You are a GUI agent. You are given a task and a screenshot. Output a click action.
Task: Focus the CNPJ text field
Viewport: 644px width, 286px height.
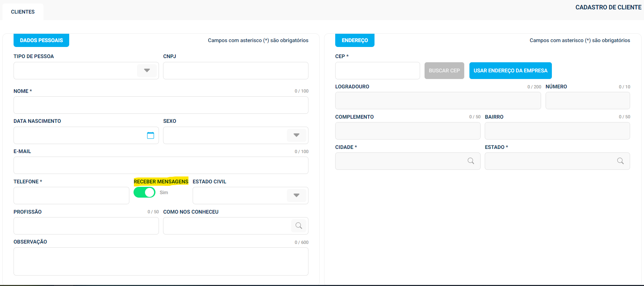click(235, 71)
